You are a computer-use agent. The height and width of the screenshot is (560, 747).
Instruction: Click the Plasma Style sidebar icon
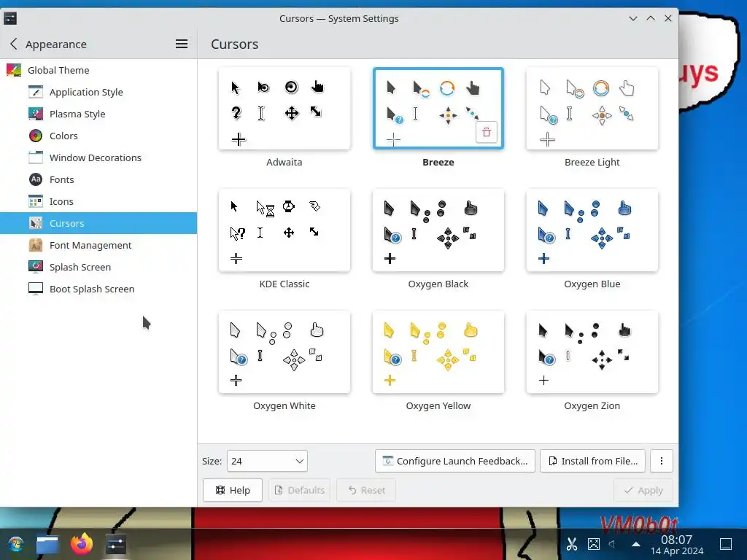click(x=36, y=114)
